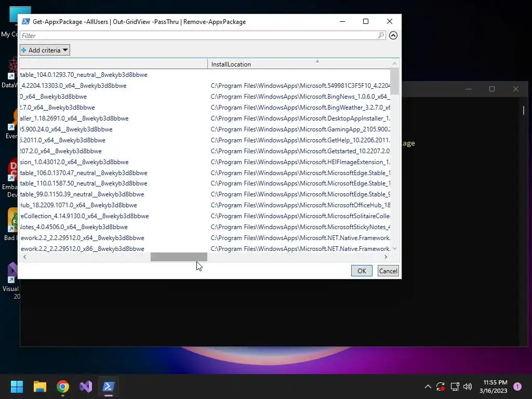532x399 pixels.
Task: Select the Microsoft.Getstarted_10.2207.2.0 row
Action: (x=205, y=151)
